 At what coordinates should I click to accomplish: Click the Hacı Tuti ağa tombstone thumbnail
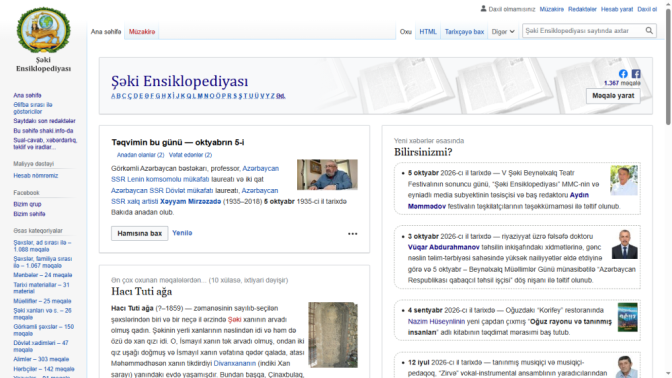pyautogui.click(x=333, y=335)
